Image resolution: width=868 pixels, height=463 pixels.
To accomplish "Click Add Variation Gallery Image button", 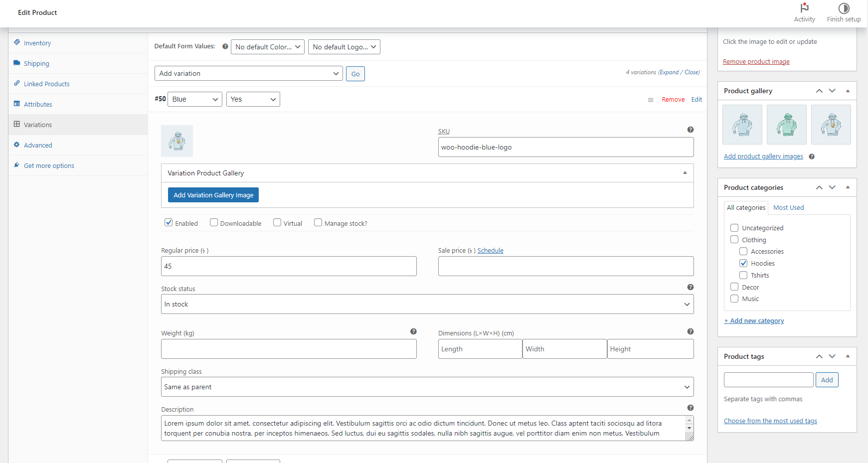I will (x=213, y=195).
